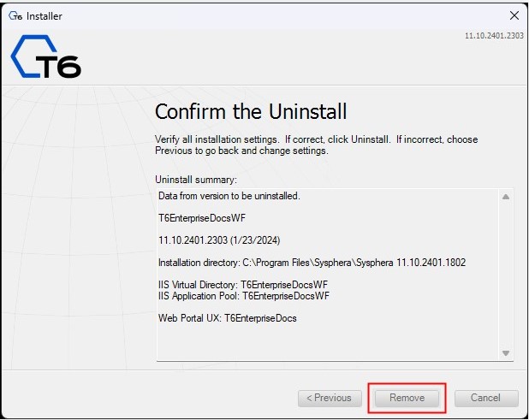The image size is (529, 420).
Task: Click the 'Confirm the Uninstall' heading
Action: coord(251,111)
